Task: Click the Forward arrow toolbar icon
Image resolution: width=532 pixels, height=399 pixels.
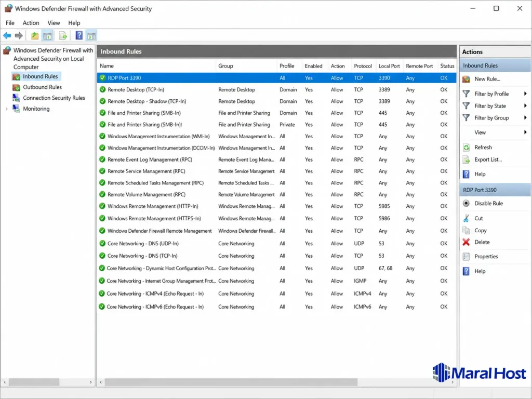Action: [19, 35]
